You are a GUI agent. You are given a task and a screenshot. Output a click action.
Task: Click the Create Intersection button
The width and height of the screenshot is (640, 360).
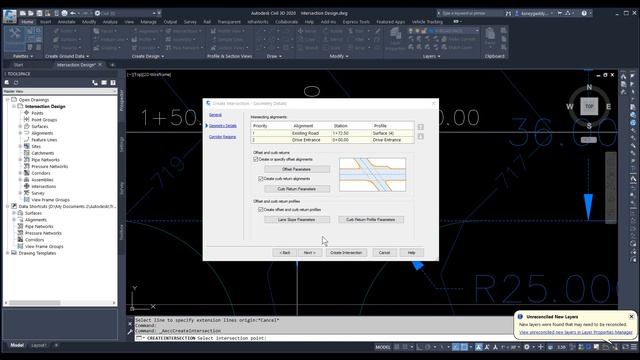346,253
